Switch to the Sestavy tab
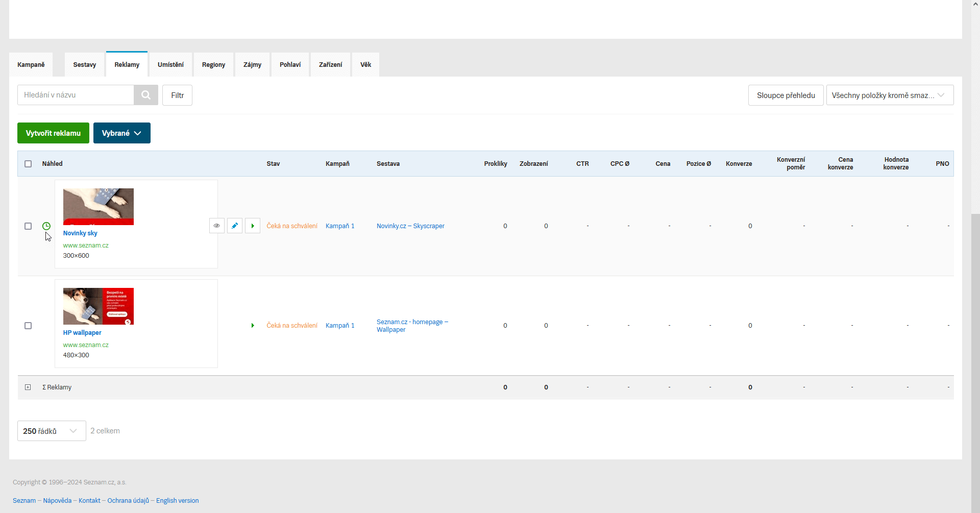Screen dimensions: 980x513 point(85,65)
